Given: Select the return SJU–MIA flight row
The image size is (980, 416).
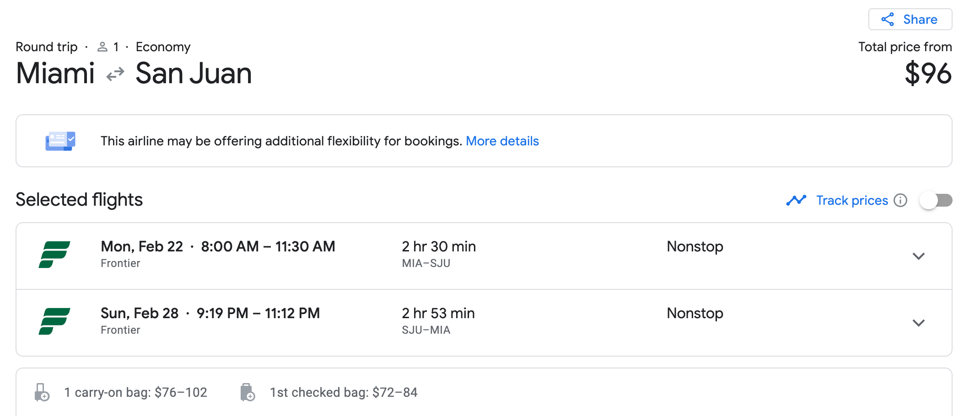Looking at the screenshot, I should click(484, 323).
